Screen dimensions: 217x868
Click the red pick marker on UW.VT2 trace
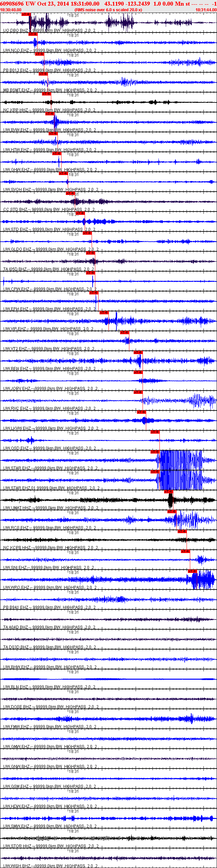[124, 332]
